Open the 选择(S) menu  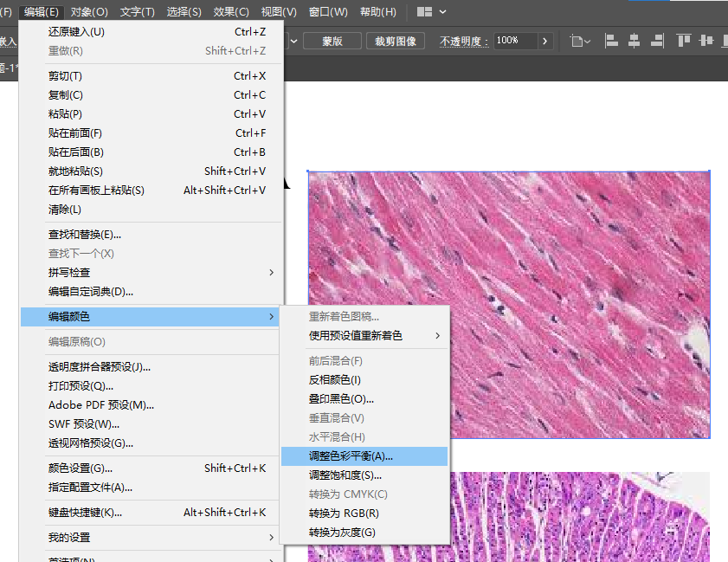(184, 11)
